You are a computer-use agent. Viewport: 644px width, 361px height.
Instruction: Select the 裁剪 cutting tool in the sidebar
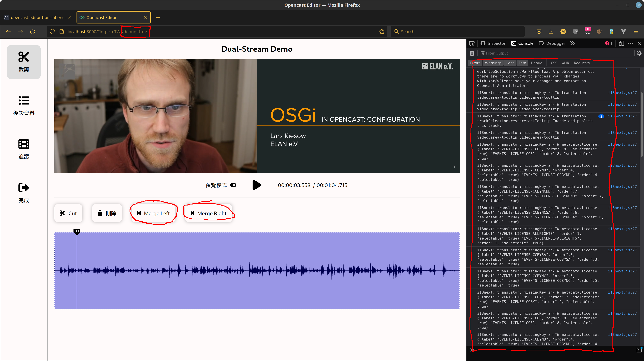[24, 62]
